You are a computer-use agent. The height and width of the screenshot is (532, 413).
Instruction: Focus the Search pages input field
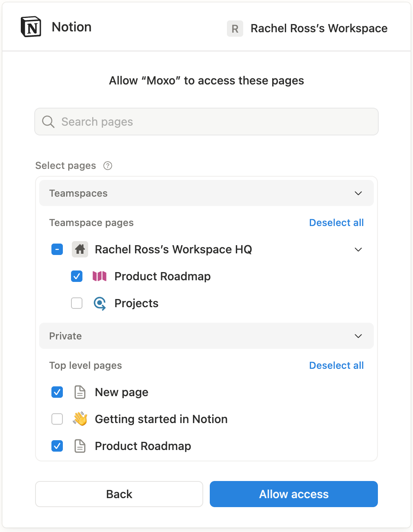coord(206,122)
